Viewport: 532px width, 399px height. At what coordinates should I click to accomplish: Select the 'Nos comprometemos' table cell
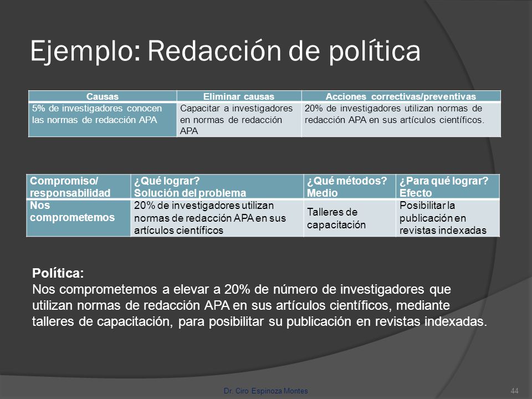point(78,218)
